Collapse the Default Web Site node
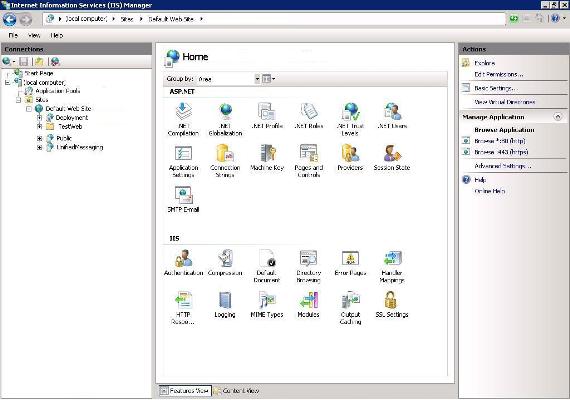 29,109
